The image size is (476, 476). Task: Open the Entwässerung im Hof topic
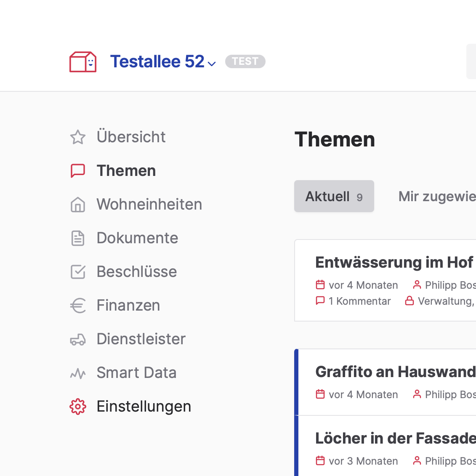[x=394, y=262]
